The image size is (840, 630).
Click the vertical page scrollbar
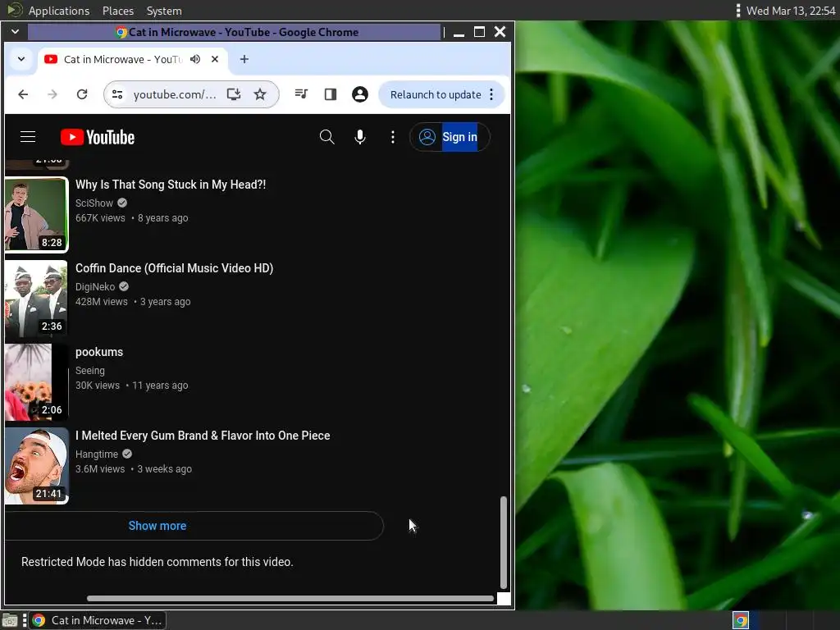pyautogui.click(x=503, y=542)
